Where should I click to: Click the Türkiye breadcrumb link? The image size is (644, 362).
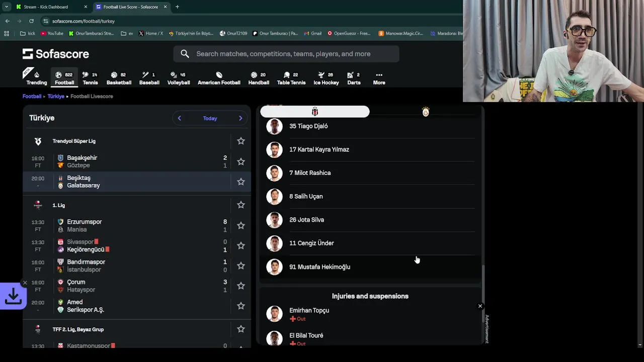pos(56,96)
